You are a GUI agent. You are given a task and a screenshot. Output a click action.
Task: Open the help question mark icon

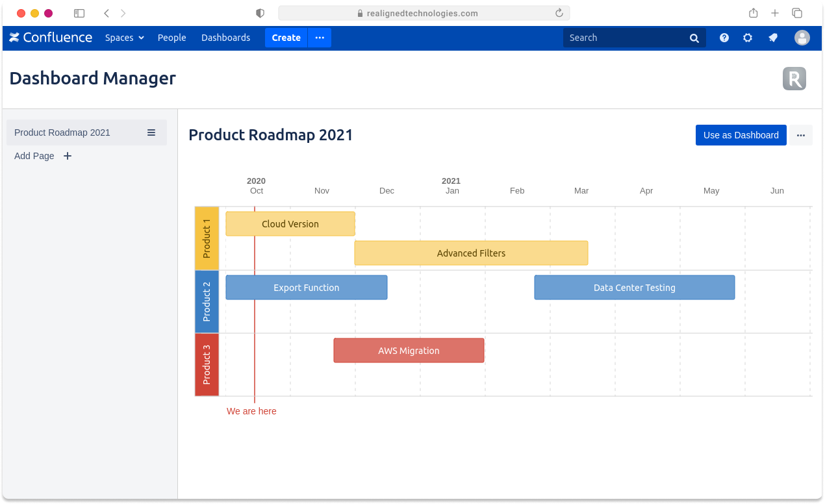point(724,38)
